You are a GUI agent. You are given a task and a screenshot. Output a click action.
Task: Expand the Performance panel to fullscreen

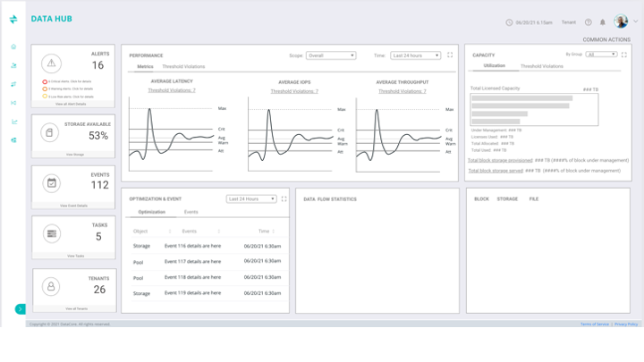point(450,55)
